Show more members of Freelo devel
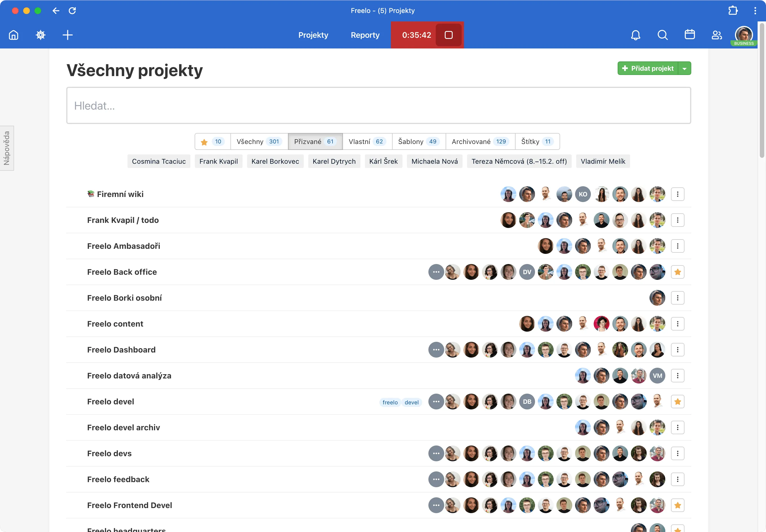This screenshot has height=532, width=766. pyautogui.click(x=436, y=402)
